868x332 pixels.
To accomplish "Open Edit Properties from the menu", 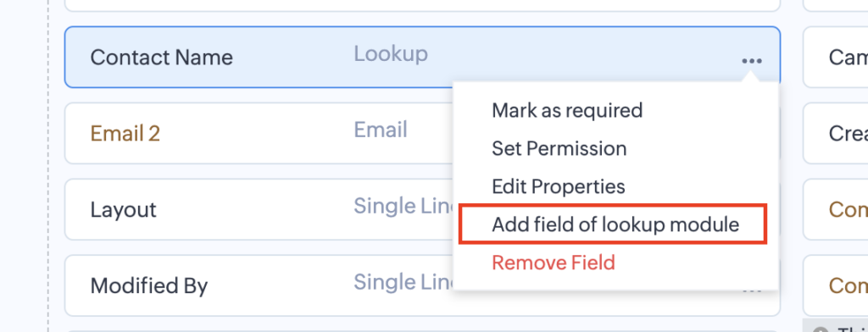I will 558,186.
